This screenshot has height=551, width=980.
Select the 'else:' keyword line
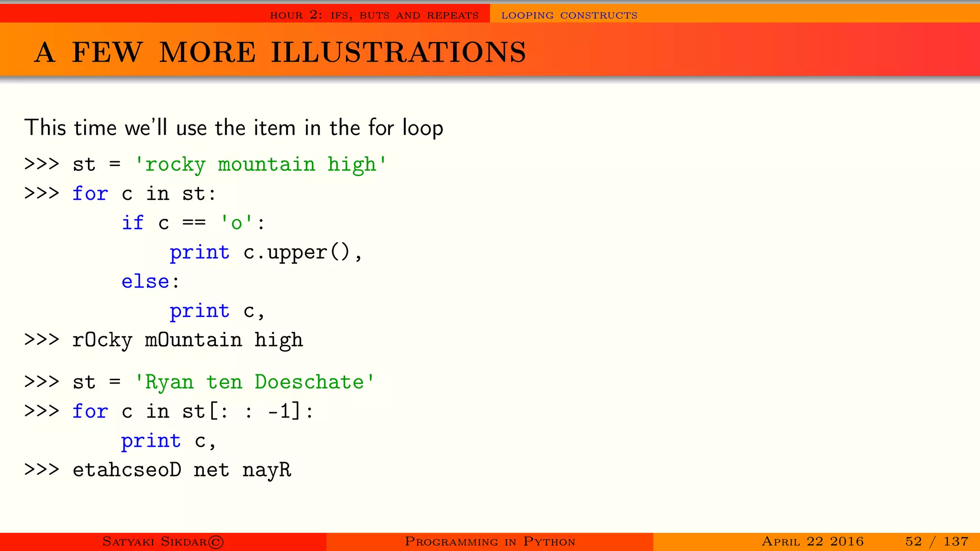[150, 281]
